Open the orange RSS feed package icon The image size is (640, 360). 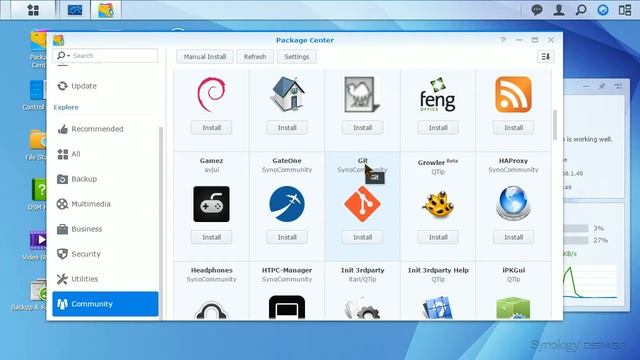pyautogui.click(x=513, y=94)
